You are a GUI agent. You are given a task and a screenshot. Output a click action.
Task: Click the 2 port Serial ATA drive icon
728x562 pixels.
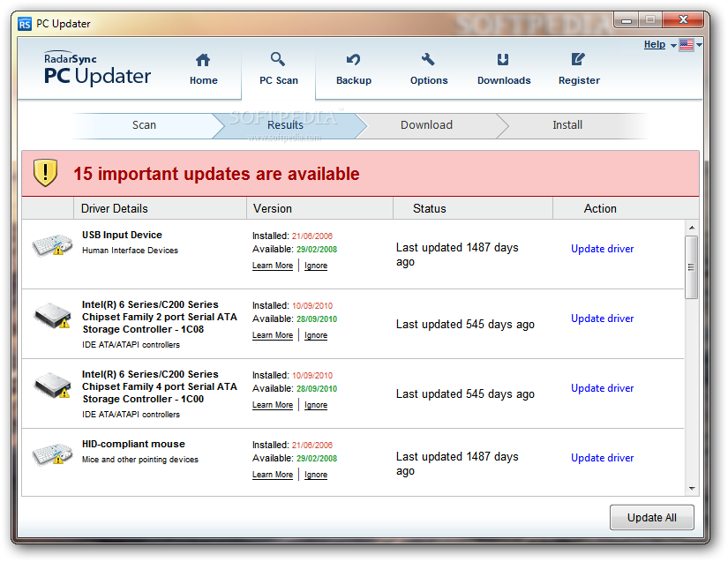52,316
